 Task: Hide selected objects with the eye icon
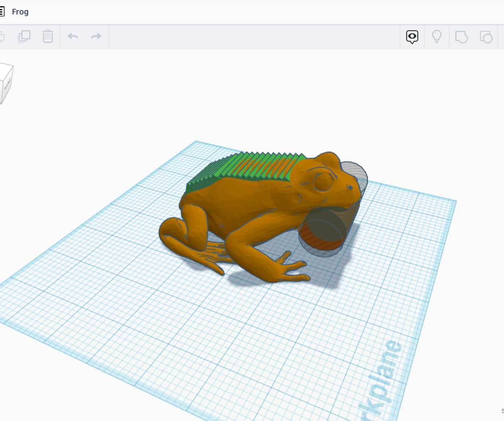point(411,36)
